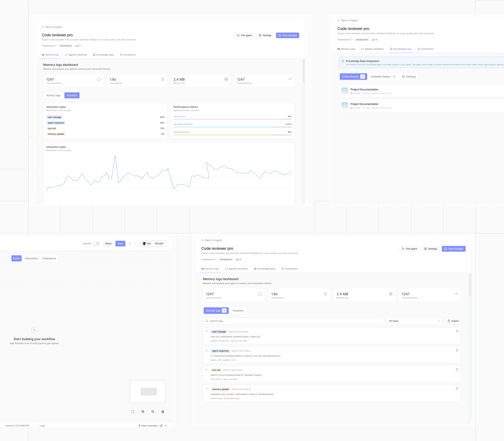The width and height of the screenshot is (504, 441).
Task: Click the plus icon to add a module
Action: [34, 330]
